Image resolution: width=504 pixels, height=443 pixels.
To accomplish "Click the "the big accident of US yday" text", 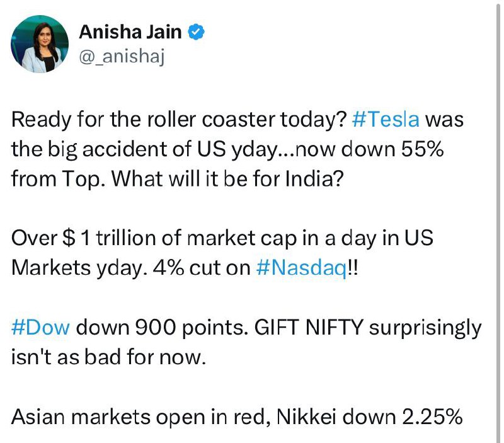I will (144, 149).
